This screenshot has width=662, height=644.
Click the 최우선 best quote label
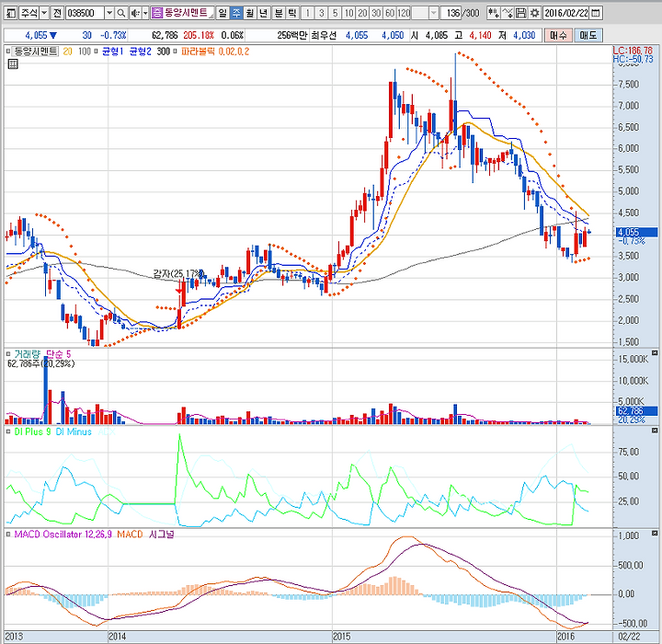pos(324,36)
